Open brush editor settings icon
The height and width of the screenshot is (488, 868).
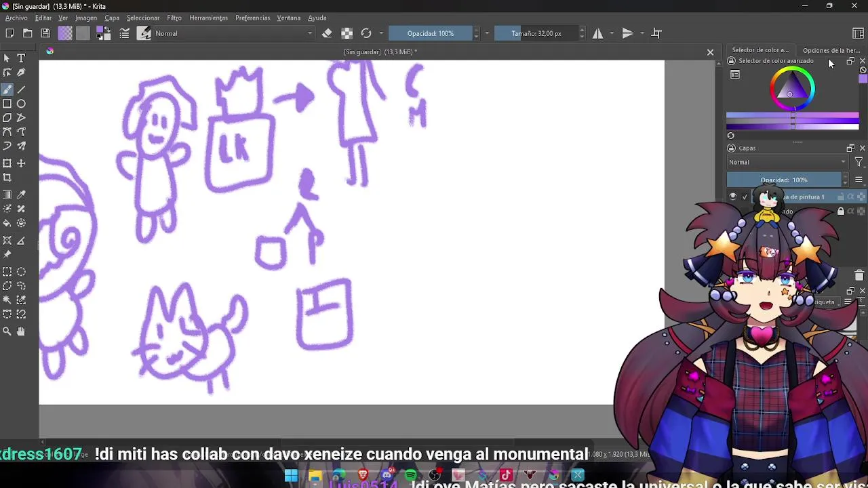pos(125,33)
